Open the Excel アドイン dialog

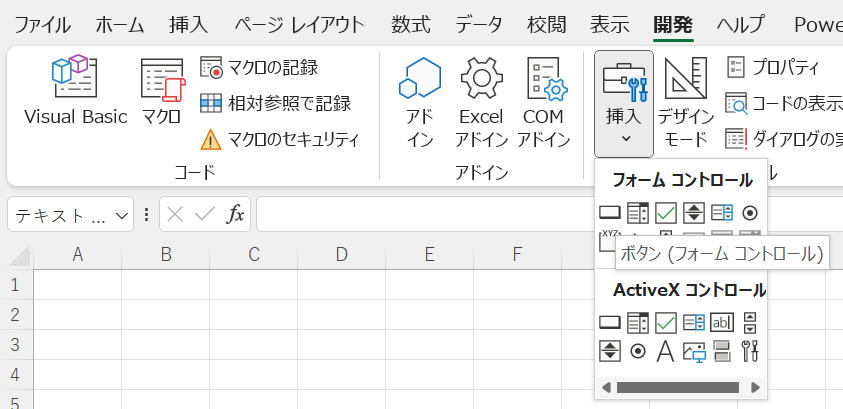tap(481, 103)
